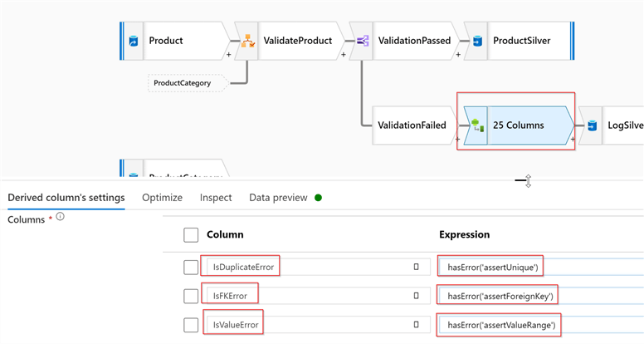Click the plus after ValidateProduct node
The height and width of the screenshot is (344, 644).
click(343, 55)
